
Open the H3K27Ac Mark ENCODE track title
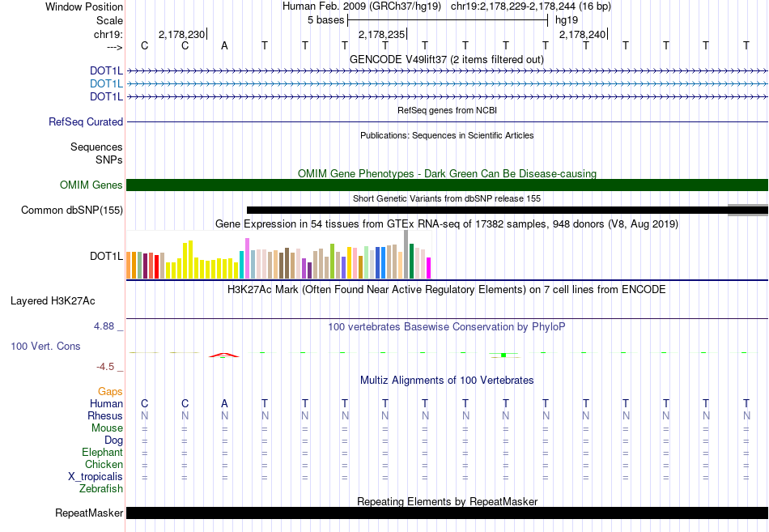point(446,290)
